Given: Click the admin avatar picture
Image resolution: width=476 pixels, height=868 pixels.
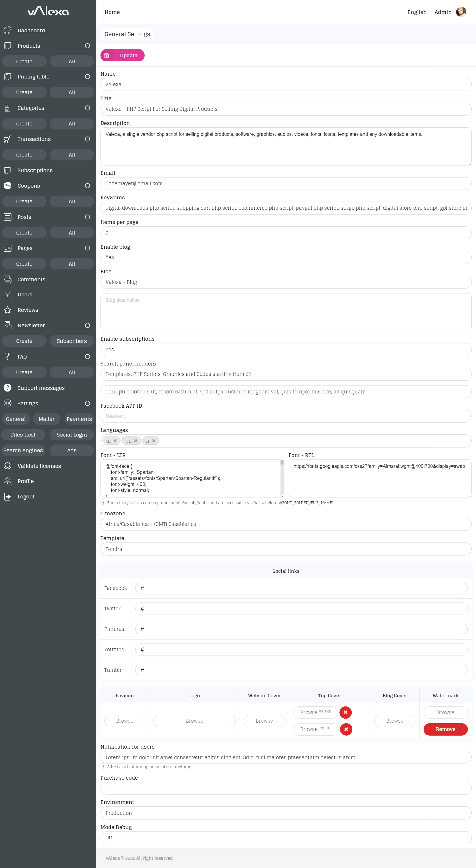Looking at the screenshot, I should click(x=461, y=12).
